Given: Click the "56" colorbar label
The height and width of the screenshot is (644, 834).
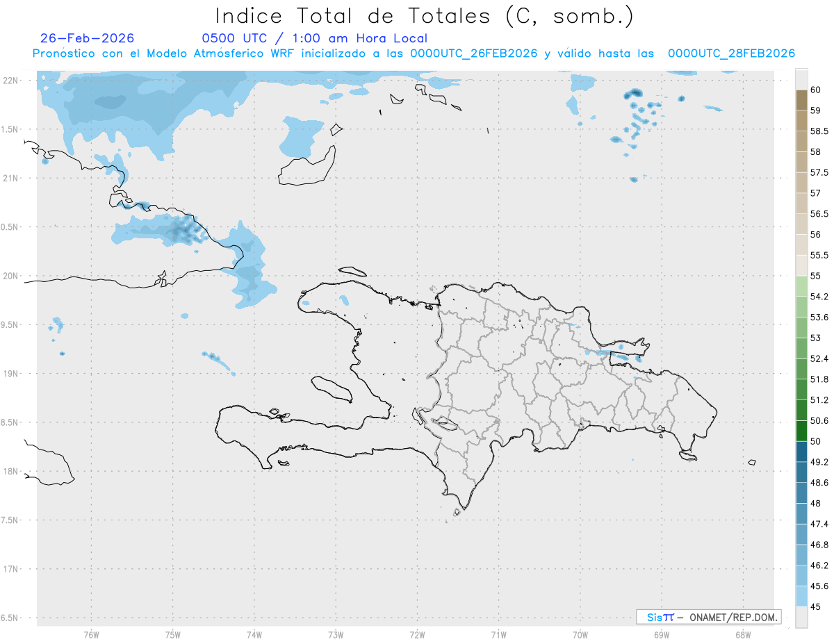Looking at the screenshot, I should pyautogui.click(x=815, y=235).
